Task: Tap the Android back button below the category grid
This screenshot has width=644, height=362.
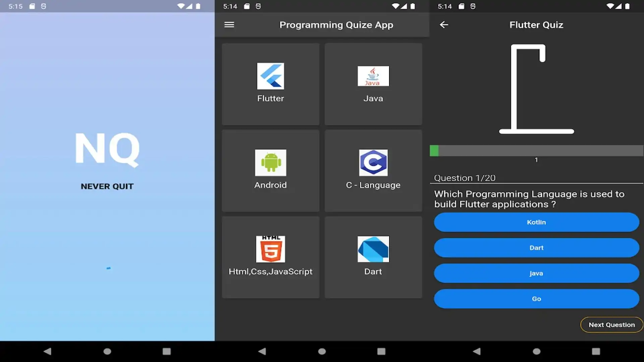Action: 262,351
